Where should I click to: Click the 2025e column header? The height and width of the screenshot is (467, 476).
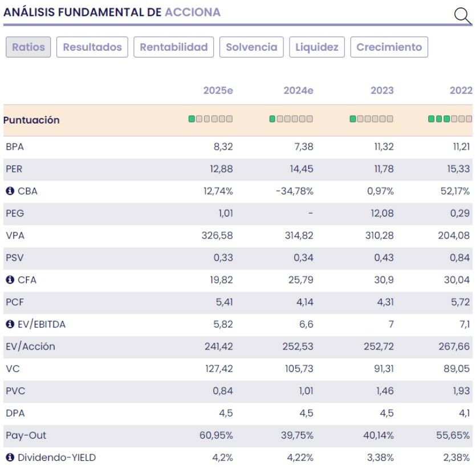218,91
